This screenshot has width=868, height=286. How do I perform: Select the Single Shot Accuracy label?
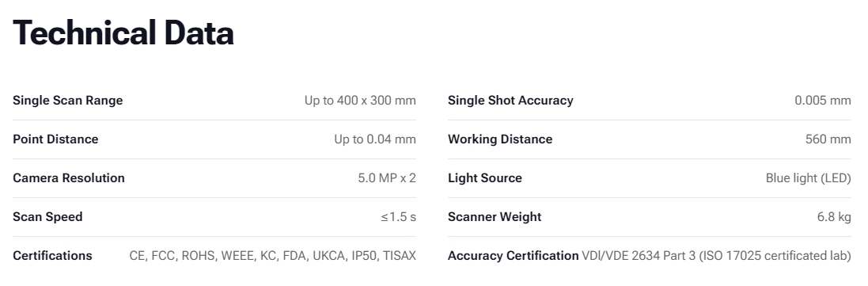click(x=510, y=101)
